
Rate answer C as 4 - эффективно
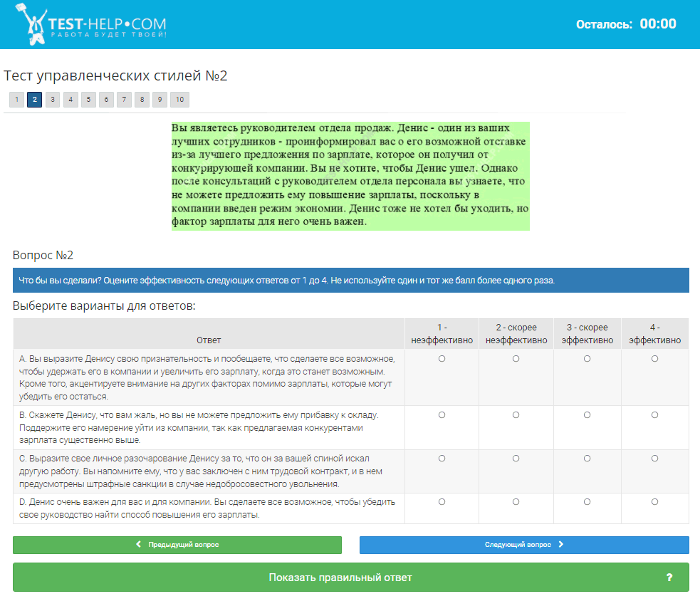click(654, 458)
